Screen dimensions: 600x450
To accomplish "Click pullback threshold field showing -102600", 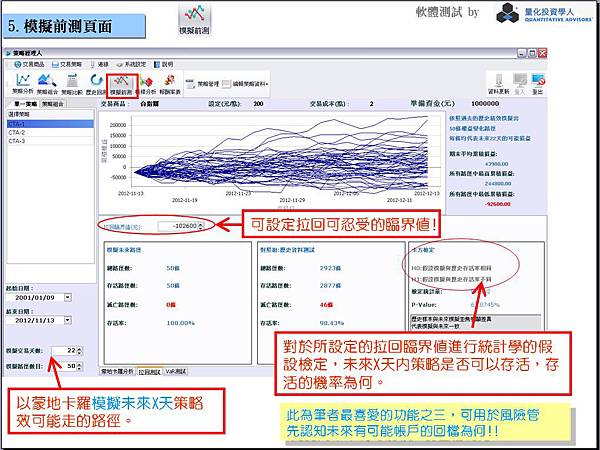I will point(178,226).
